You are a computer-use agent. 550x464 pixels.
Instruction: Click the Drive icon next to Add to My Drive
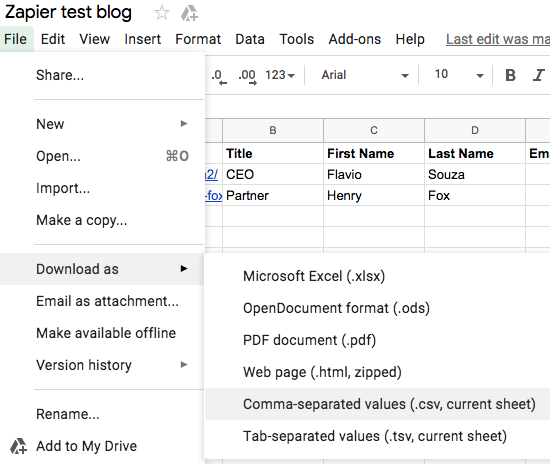(18, 446)
